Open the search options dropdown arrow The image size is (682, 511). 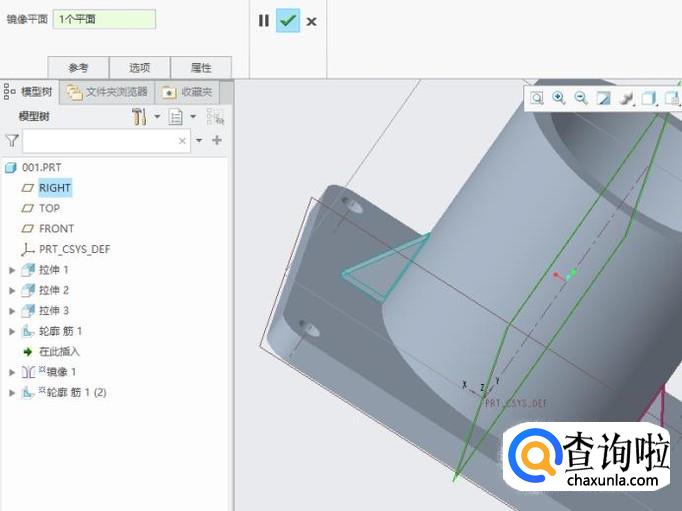(x=199, y=141)
